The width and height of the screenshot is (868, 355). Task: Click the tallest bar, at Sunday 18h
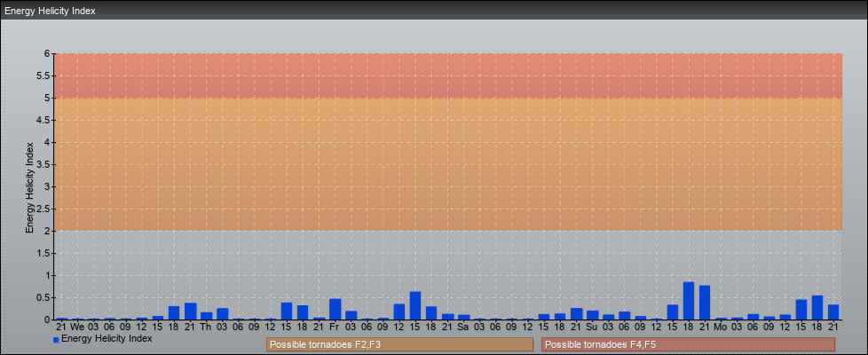tap(689, 301)
